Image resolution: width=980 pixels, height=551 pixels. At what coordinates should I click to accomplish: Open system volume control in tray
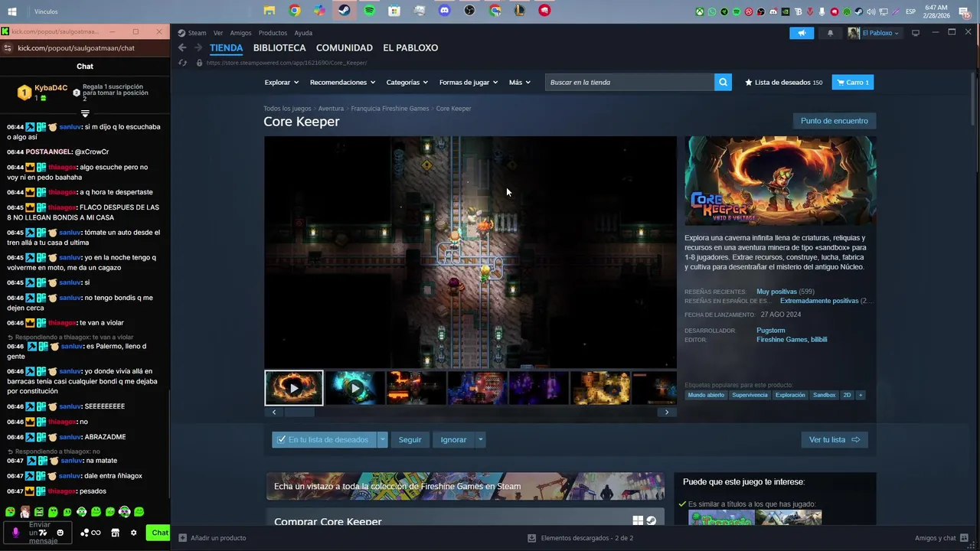pyautogui.click(x=871, y=11)
